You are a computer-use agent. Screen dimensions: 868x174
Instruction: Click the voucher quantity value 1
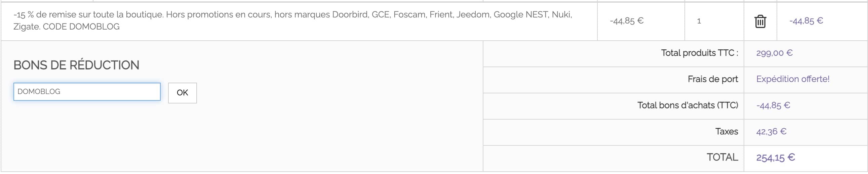(x=699, y=21)
